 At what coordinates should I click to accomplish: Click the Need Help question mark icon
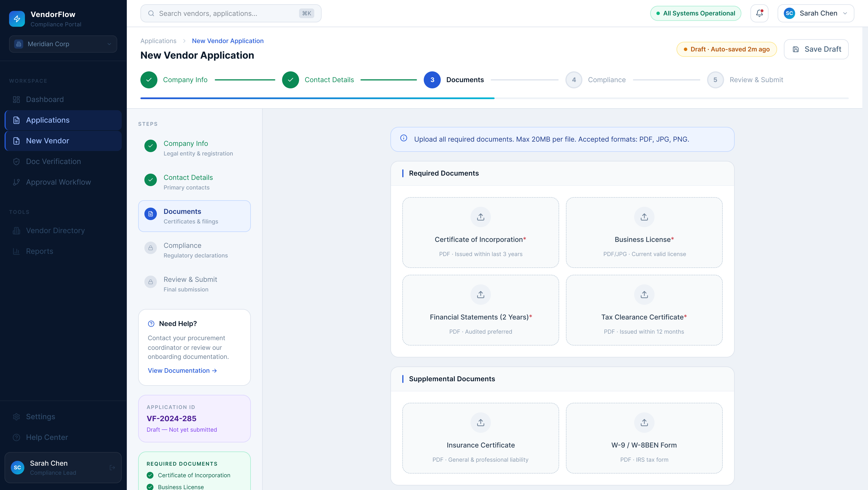(151, 323)
